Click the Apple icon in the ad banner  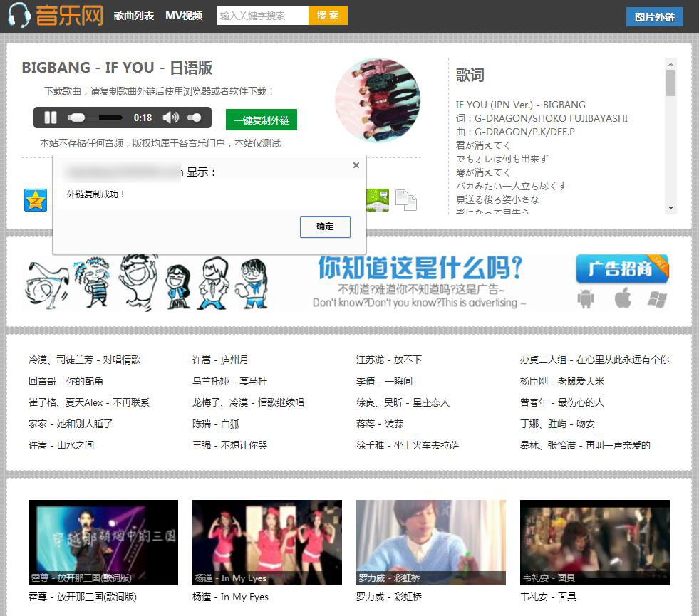click(x=622, y=299)
